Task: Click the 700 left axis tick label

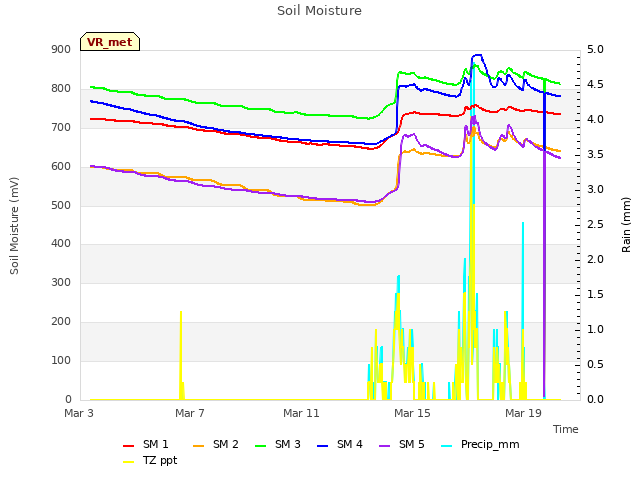Action: point(61,127)
